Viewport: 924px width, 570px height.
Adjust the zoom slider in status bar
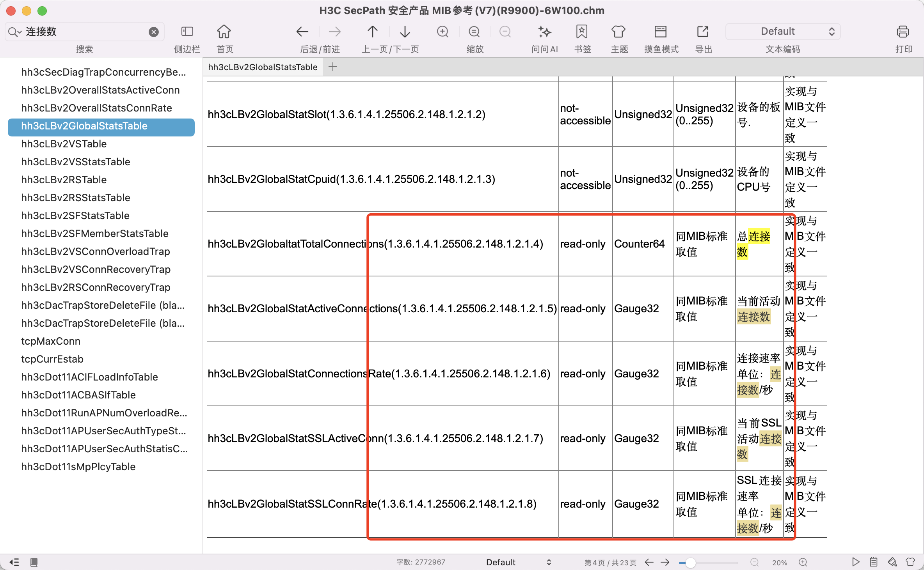tap(690, 562)
